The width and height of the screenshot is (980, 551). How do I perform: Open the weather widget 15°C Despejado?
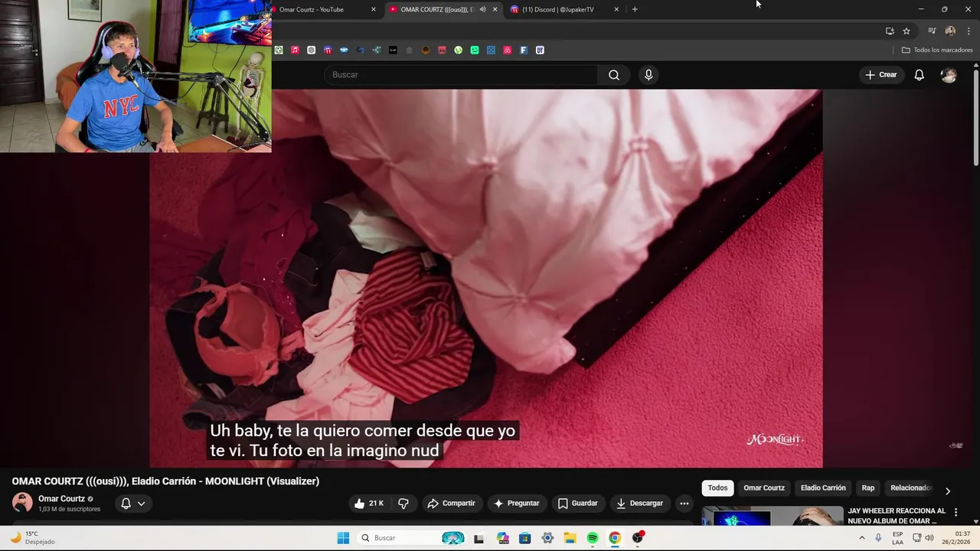point(33,538)
